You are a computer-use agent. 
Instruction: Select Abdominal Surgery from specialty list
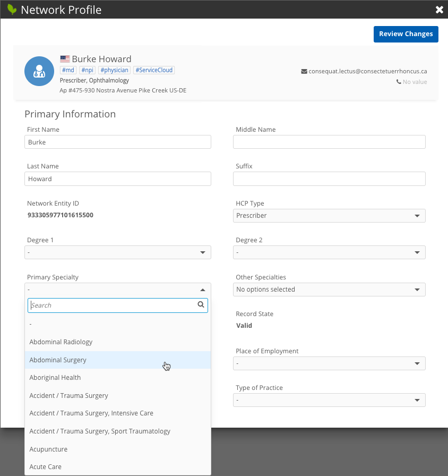point(58,360)
